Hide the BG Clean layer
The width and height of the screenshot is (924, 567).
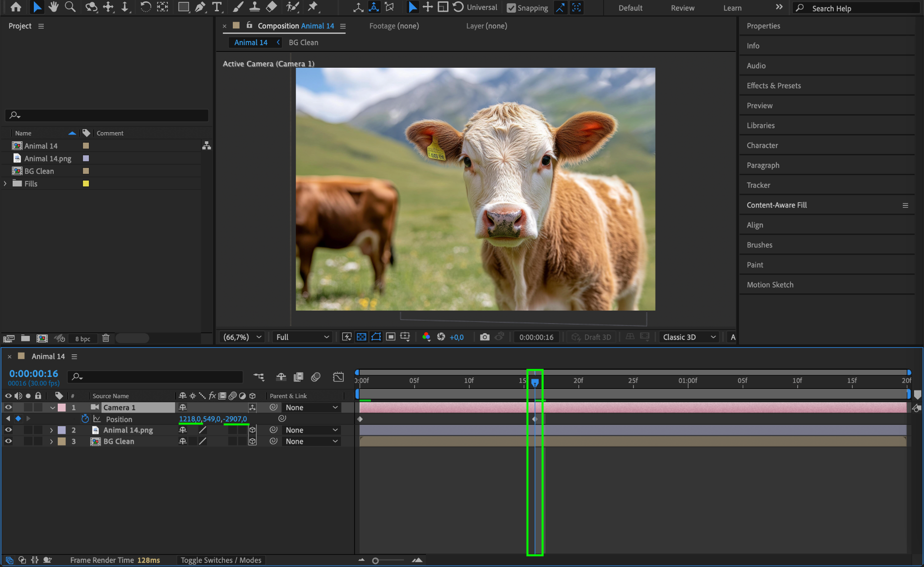tap(8, 442)
